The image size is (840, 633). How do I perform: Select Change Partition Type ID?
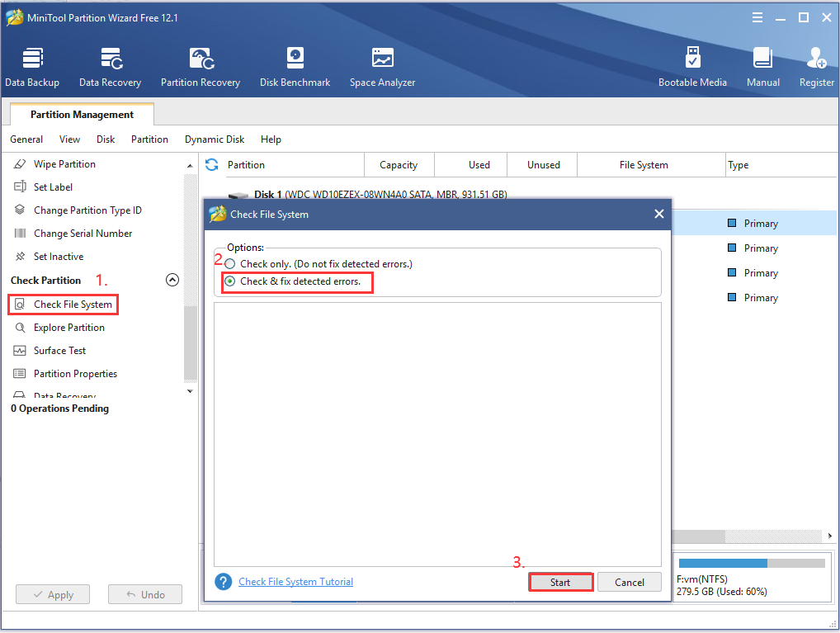(x=87, y=210)
